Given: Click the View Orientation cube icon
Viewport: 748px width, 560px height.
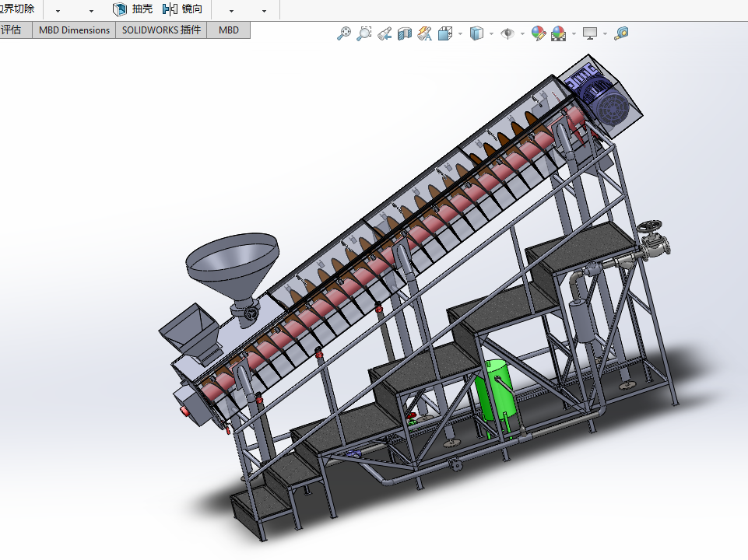Looking at the screenshot, I should [445, 33].
